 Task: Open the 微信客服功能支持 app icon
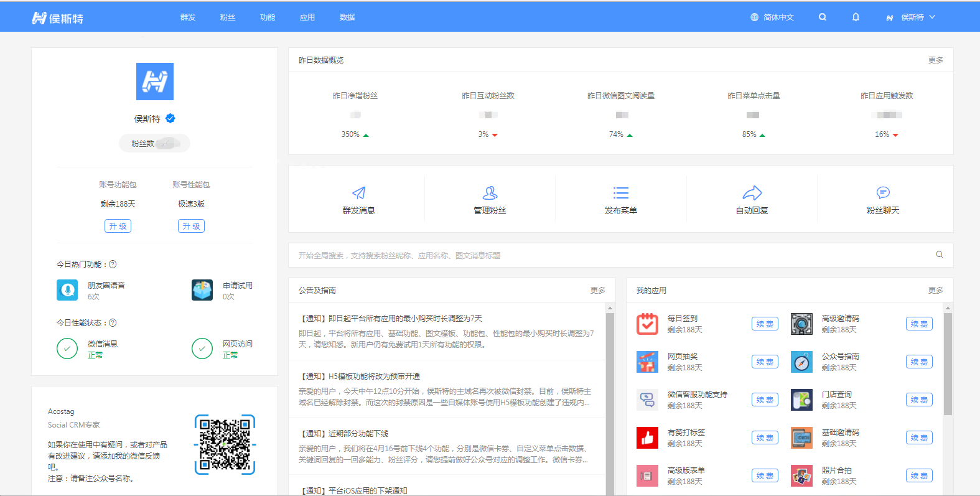(647, 400)
